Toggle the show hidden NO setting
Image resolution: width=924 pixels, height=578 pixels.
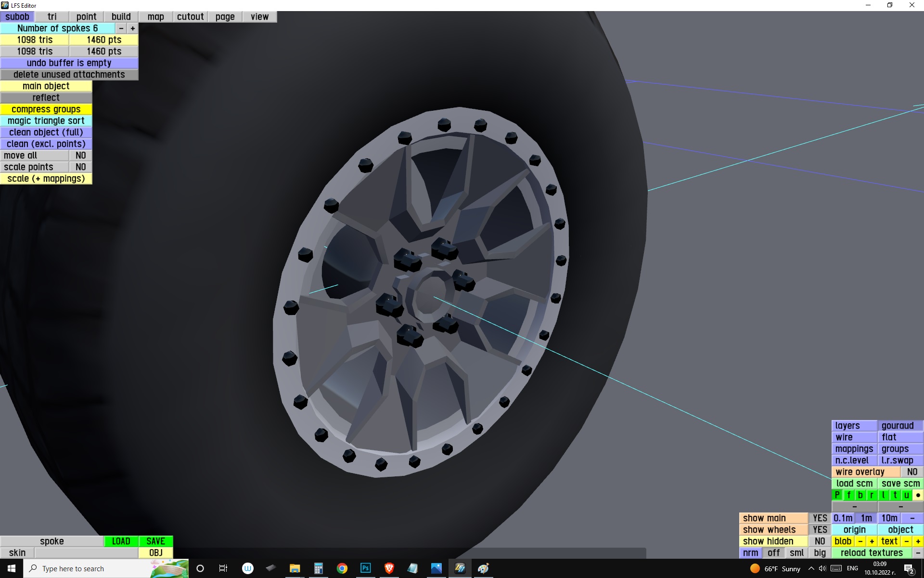click(x=820, y=541)
